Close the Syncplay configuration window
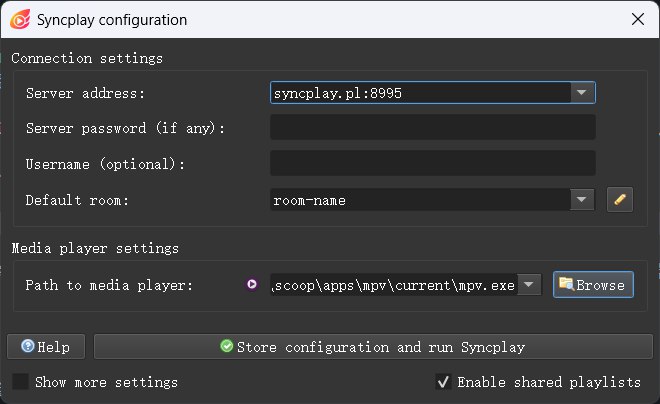Image resolution: width=660 pixels, height=404 pixels. click(637, 19)
